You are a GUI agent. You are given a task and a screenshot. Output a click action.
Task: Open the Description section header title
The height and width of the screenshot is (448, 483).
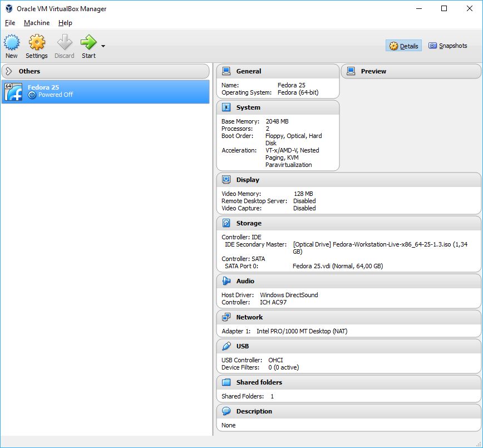(x=254, y=411)
